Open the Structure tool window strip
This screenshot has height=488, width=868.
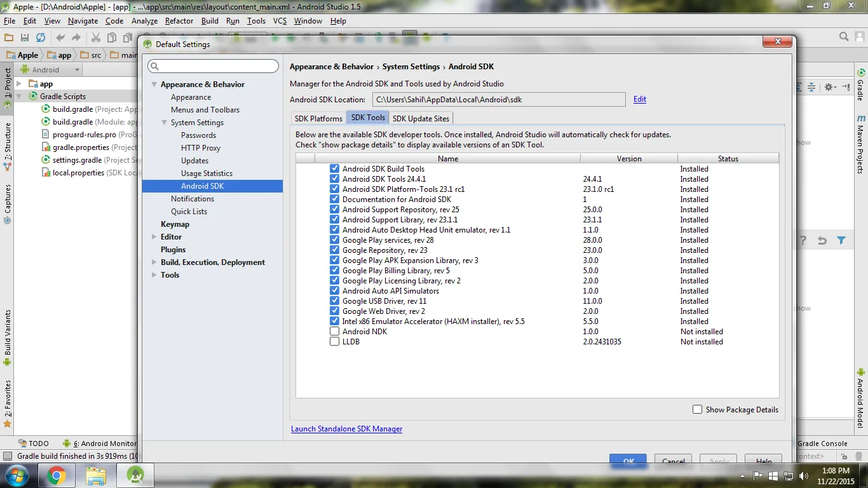pyautogui.click(x=8, y=146)
